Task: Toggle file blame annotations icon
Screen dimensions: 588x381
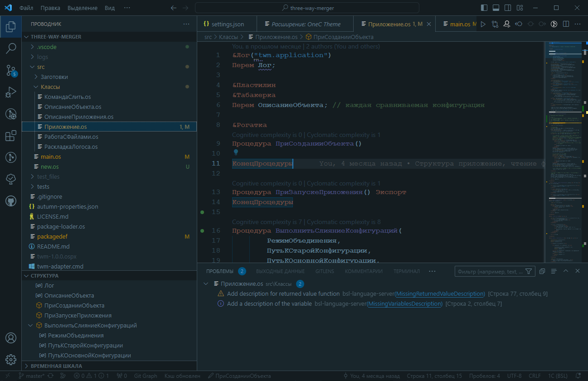Action: click(x=506, y=24)
